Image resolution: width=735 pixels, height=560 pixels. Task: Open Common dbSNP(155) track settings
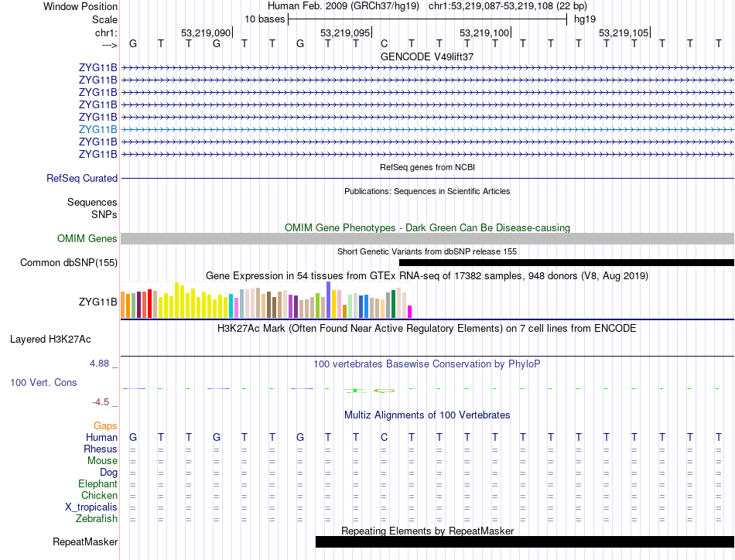click(69, 263)
